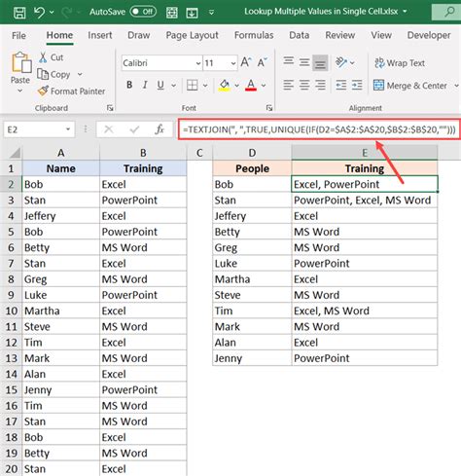This screenshot has width=461, height=476.
Task: Open the Page Layout tab
Action: tap(192, 35)
